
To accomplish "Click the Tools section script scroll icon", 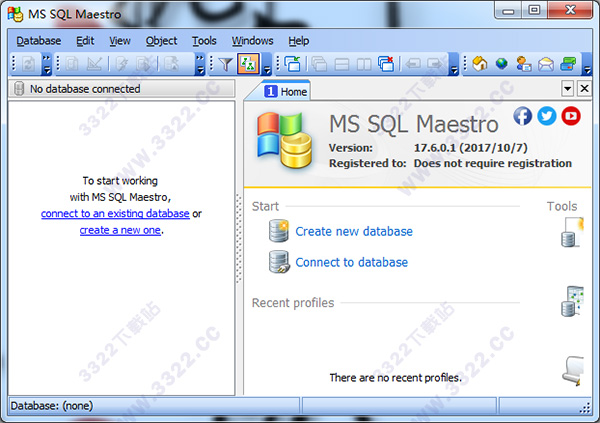I will tap(573, 371).
